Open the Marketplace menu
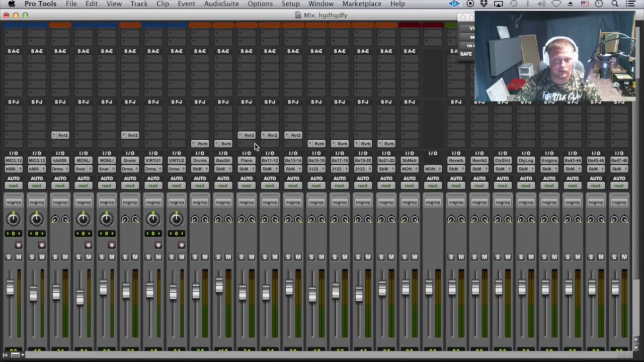 pos(362,4)
